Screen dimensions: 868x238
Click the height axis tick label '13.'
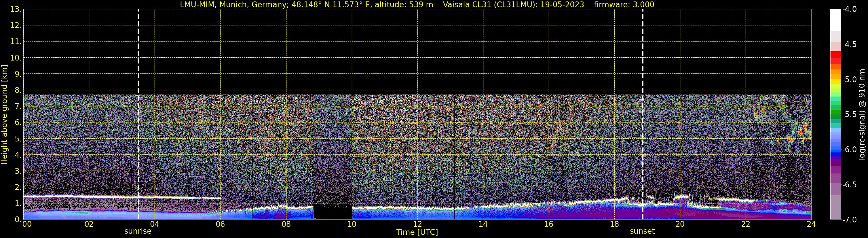coord(16,10)
